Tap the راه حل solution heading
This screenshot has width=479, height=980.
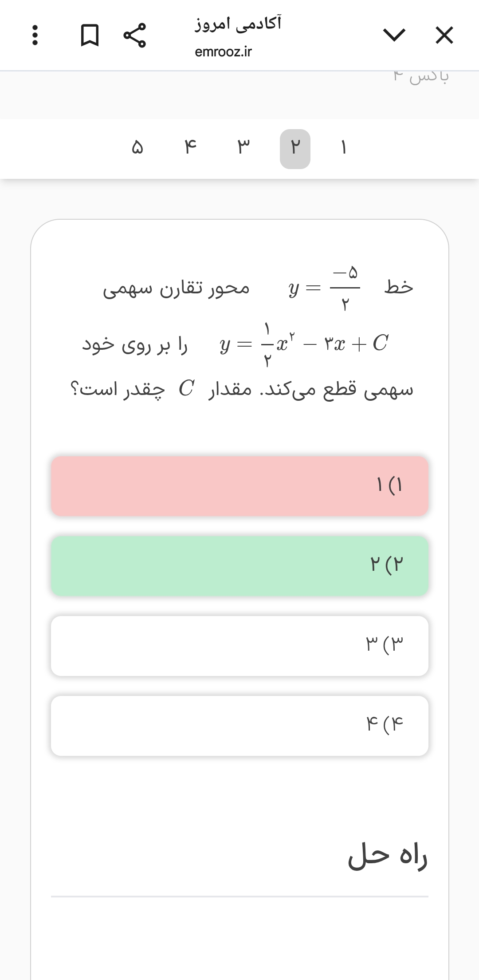coord(387,857)
